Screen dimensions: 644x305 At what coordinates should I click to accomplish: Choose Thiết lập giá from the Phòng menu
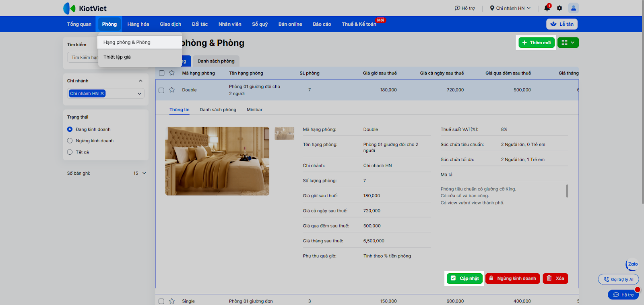(117, 57)
